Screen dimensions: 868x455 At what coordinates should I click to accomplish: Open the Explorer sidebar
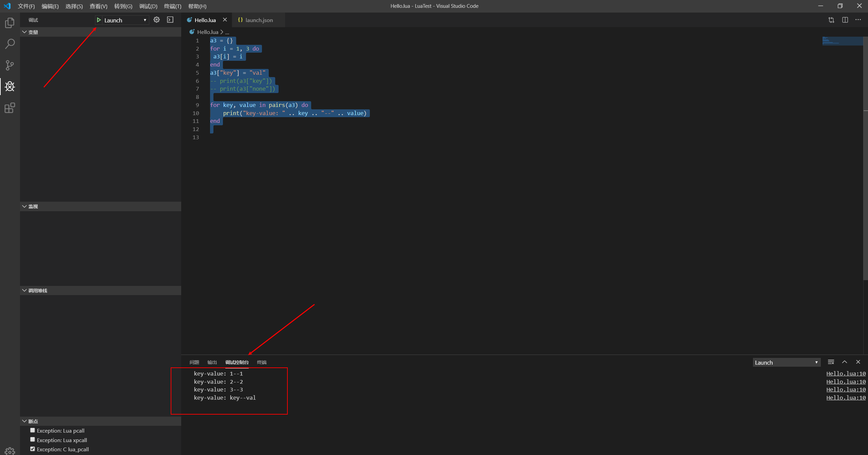tap(10, 22)
